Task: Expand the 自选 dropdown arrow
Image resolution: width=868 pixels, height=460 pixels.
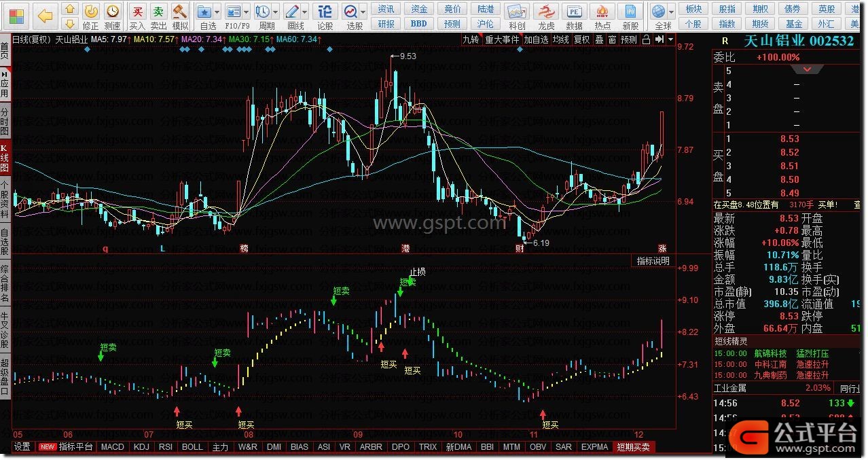Action: point(217,12)
